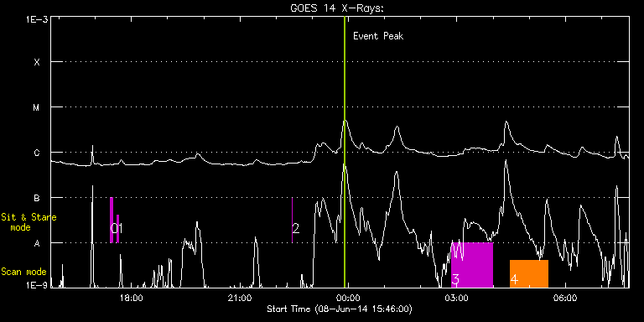Click the '1E-3' axis value
This screenshot has width=644, height=322.
(37, 20)
